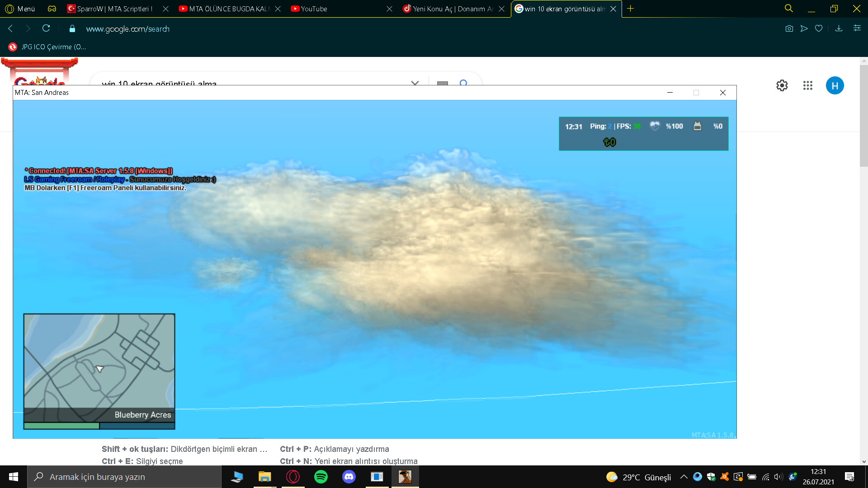
Task: Click the Blueberry Acres minimap
Action: point(99,366)
